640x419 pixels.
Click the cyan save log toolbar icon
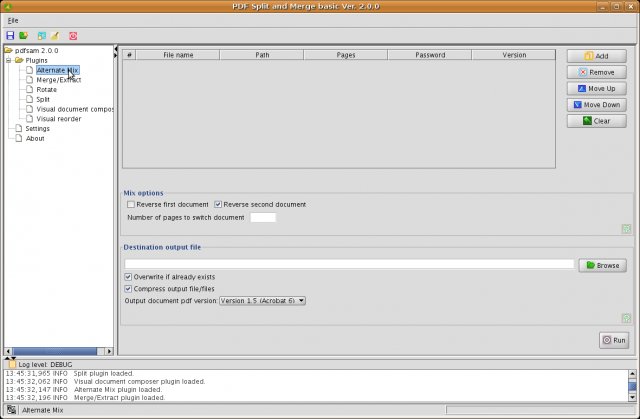click(x=42, y=36)
